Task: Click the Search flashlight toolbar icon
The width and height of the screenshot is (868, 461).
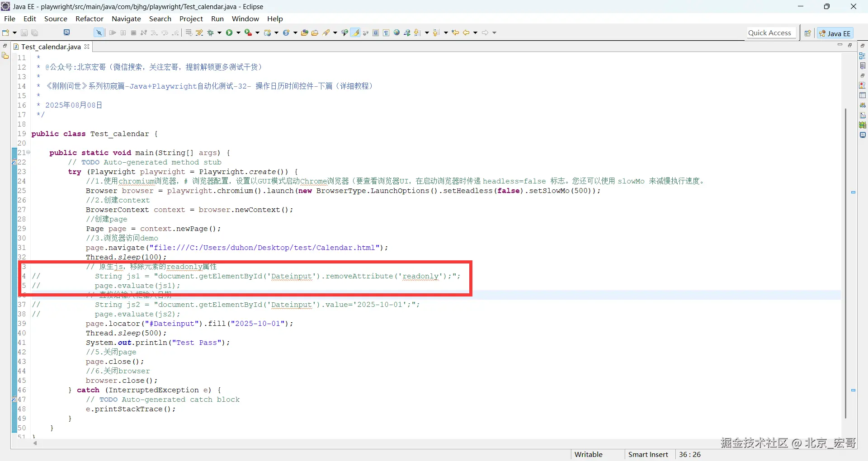Action: pyautogui.click(x=326, y=33)
